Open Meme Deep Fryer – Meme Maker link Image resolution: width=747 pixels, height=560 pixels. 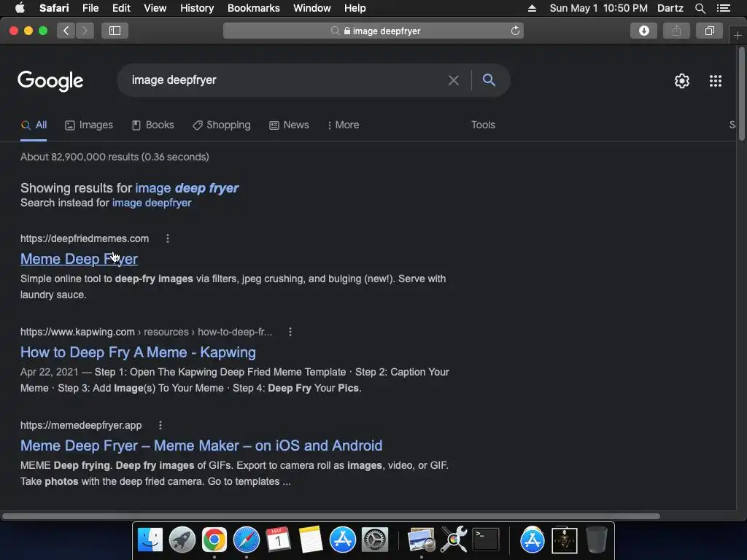(201, 446)
